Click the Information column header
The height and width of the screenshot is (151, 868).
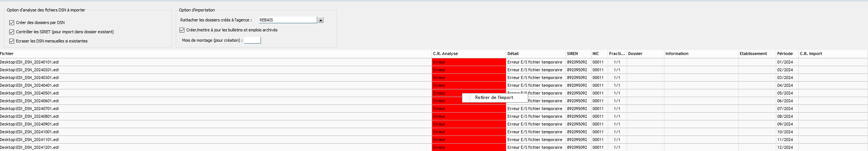(701, 54)
